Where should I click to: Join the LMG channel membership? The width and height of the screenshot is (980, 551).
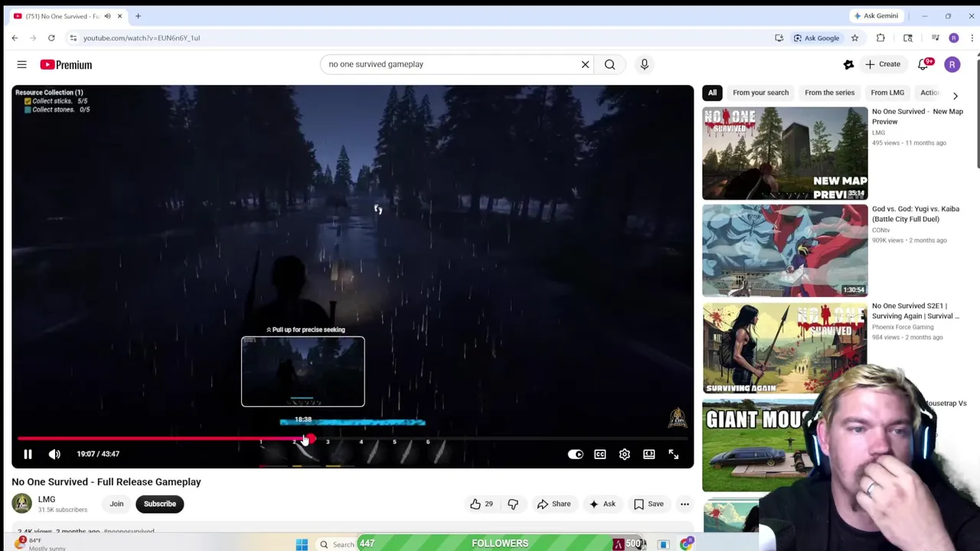(116, 504)
